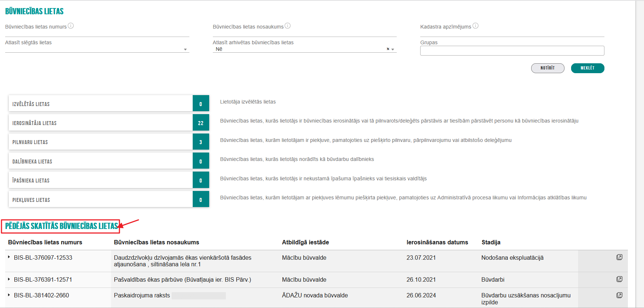Open the Piekļuves lietas category
The width and height of the screenshot is (644, 308).
[x=109, y=199]
